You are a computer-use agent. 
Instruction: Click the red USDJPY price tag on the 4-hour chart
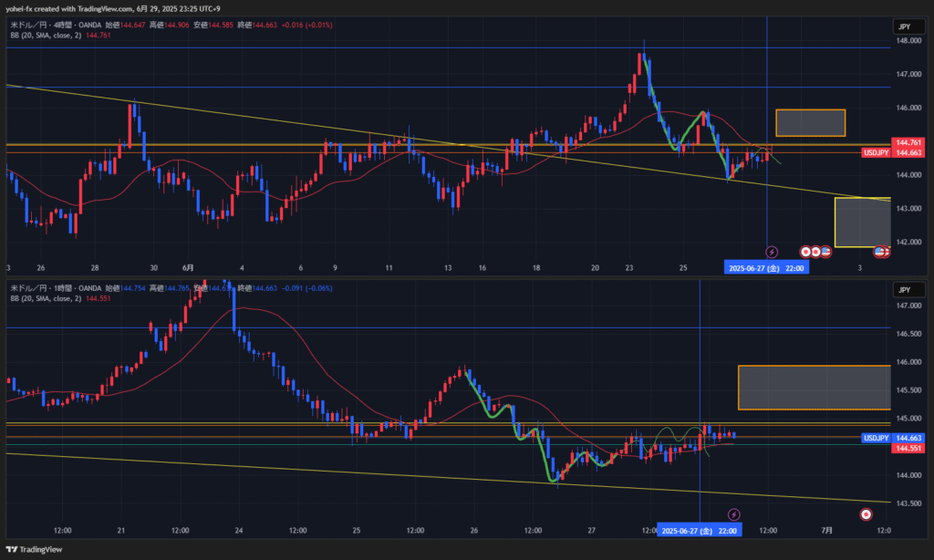point(877,152)
